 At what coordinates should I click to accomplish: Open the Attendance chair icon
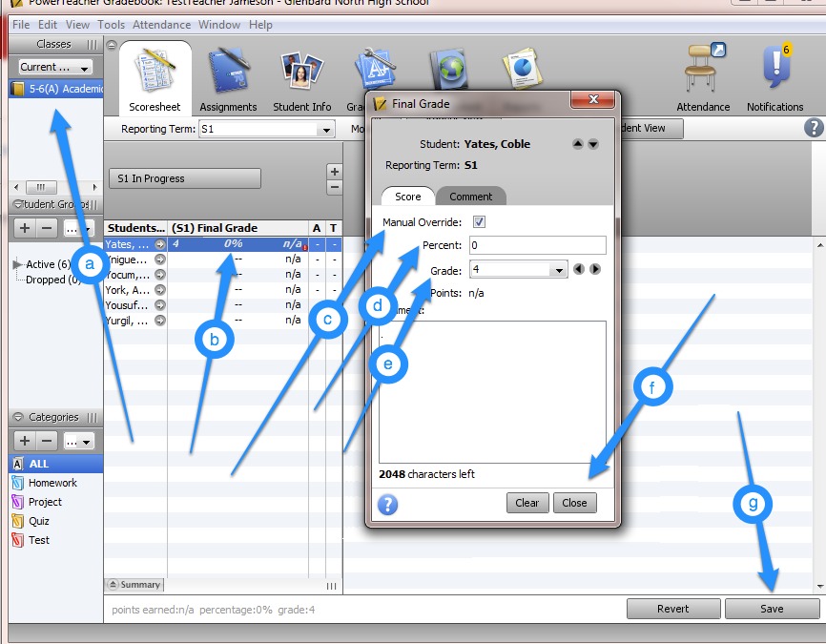(703, 71)
